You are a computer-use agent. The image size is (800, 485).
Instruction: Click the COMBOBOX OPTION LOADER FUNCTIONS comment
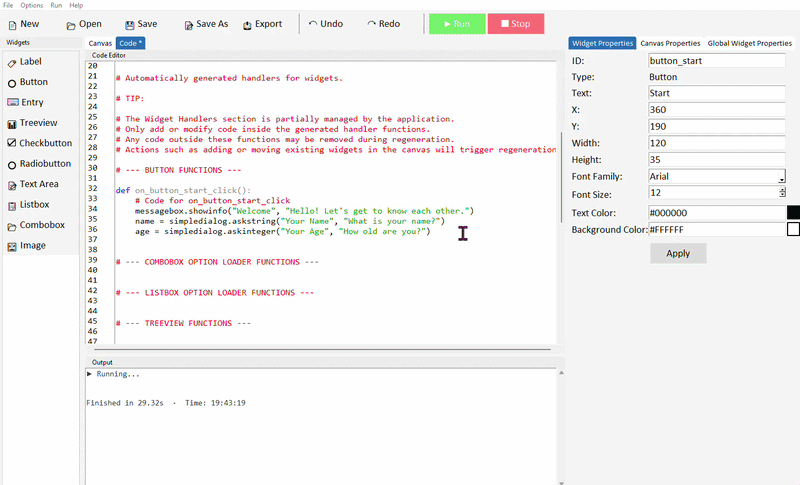[x=217, y=262]
